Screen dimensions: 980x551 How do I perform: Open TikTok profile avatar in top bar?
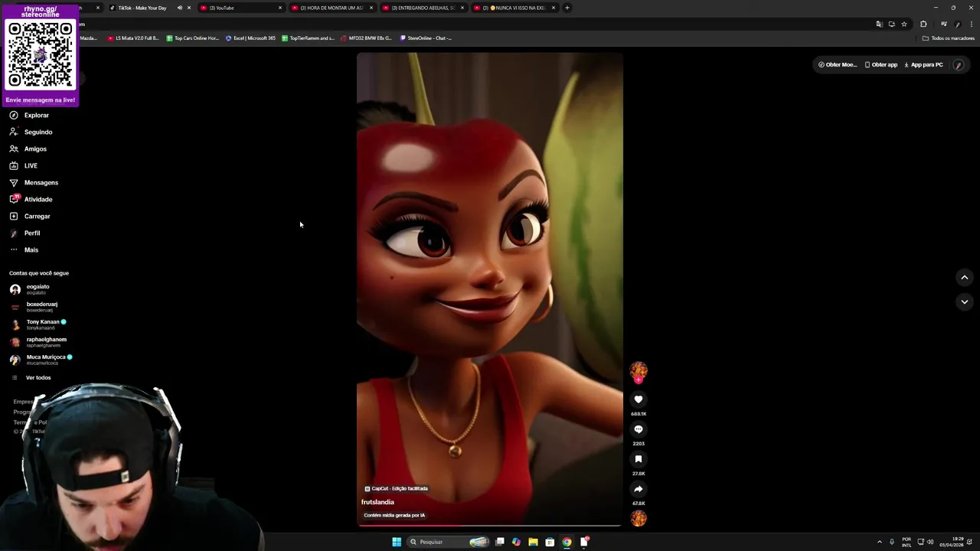[959, 64]
